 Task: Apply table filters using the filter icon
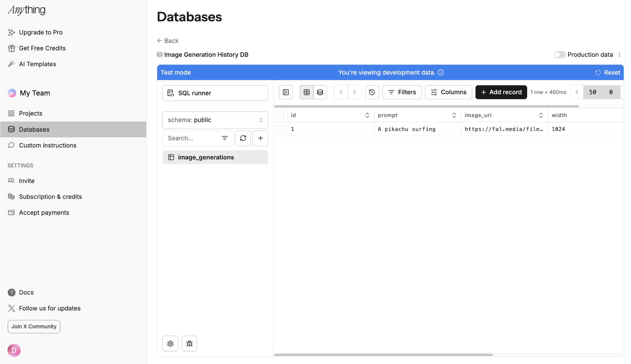click(402, 92)
